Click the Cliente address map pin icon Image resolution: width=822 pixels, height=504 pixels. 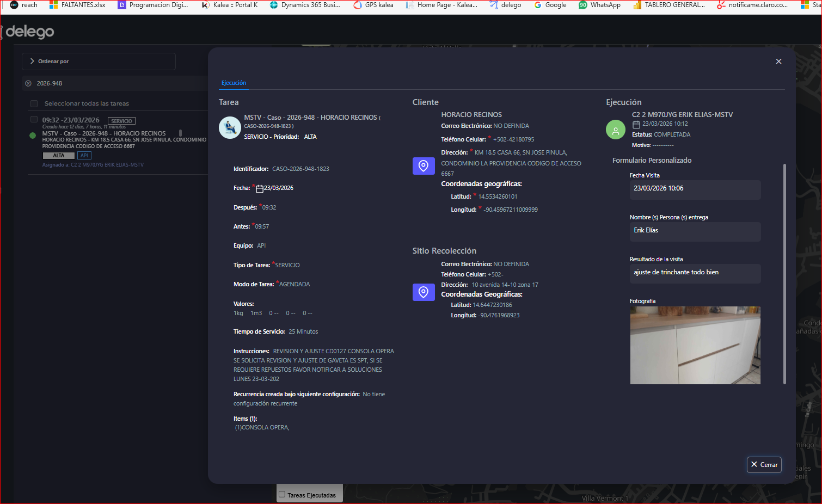click(424, 166)
